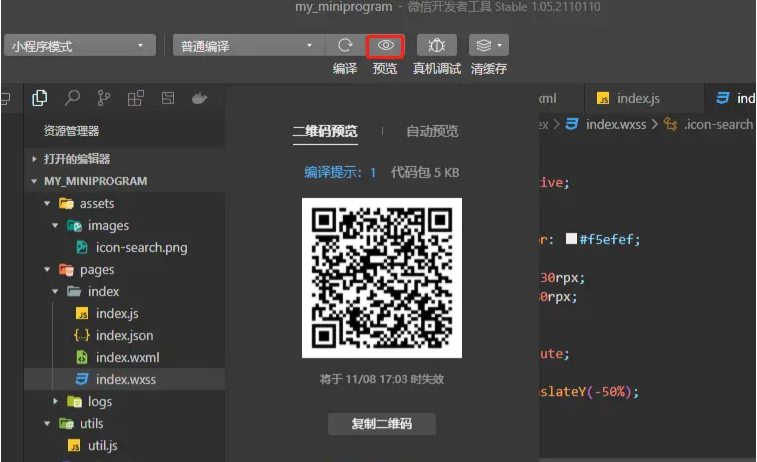Open index.wxml in the file tree
Screen dimensions: 757x462
click(x=125, y=358)
